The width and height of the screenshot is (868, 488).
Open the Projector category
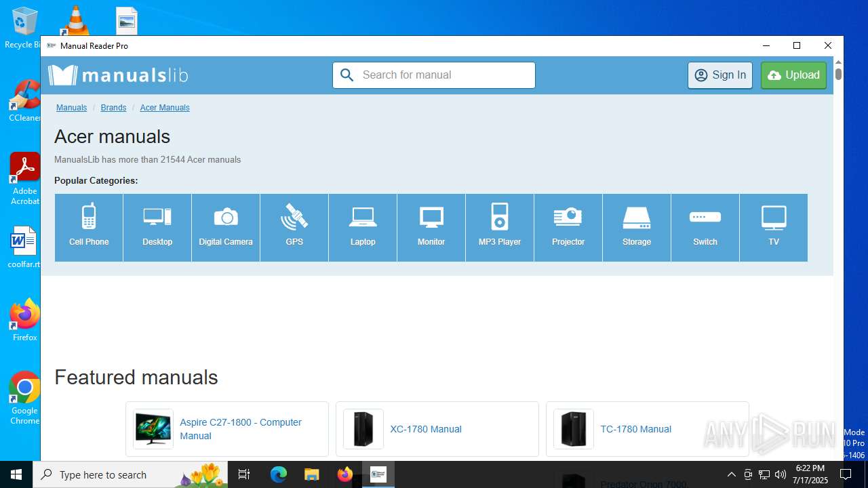568,228
